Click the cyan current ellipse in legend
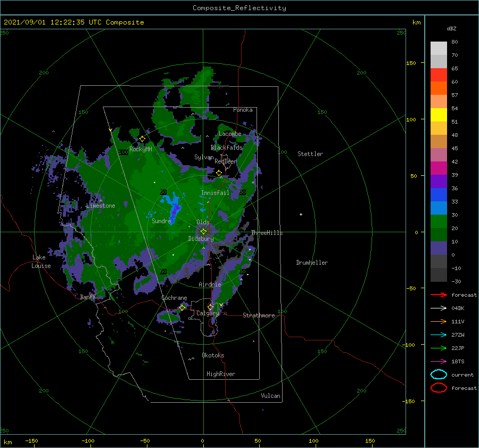The image size is (479, 448). pos(439,374)
